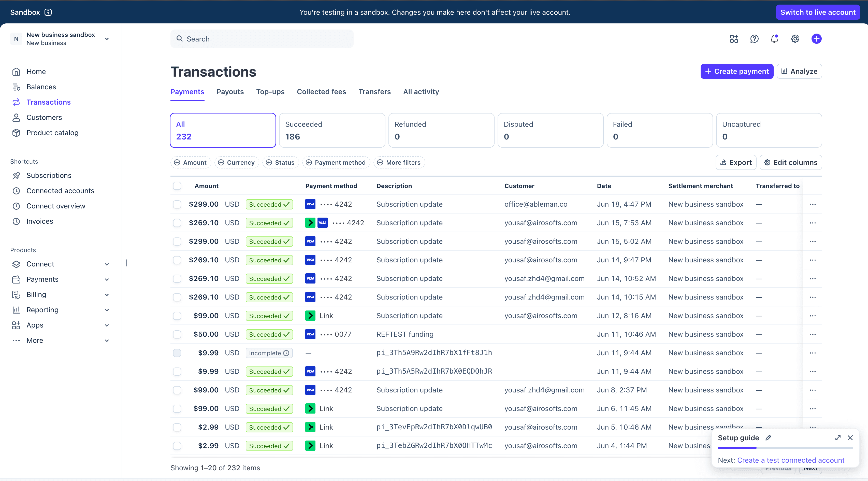Click the Connected accounts clock icon
Screen dimensions: 868x481
(x=16, y=191)
